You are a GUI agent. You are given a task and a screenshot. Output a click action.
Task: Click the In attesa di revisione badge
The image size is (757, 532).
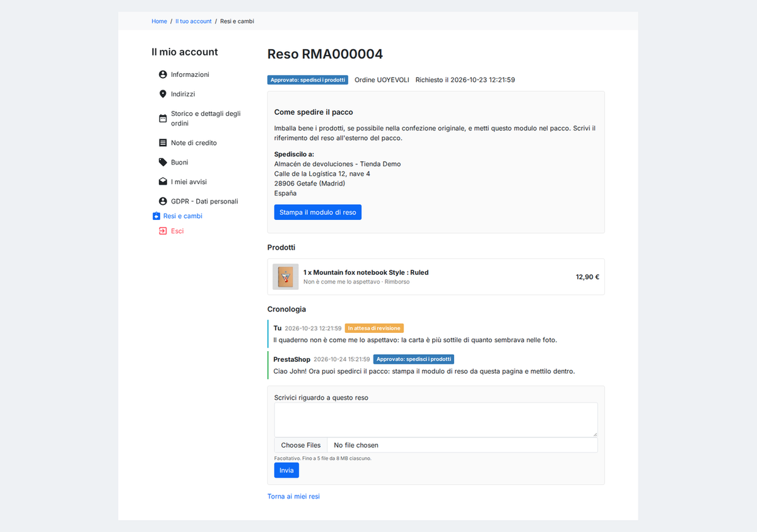click(374, 328)
